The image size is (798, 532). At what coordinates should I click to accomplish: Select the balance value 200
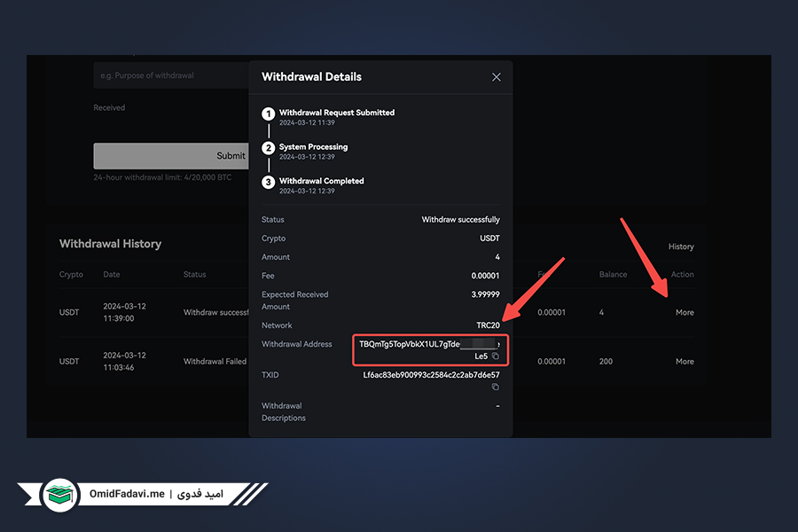[606, 362]
